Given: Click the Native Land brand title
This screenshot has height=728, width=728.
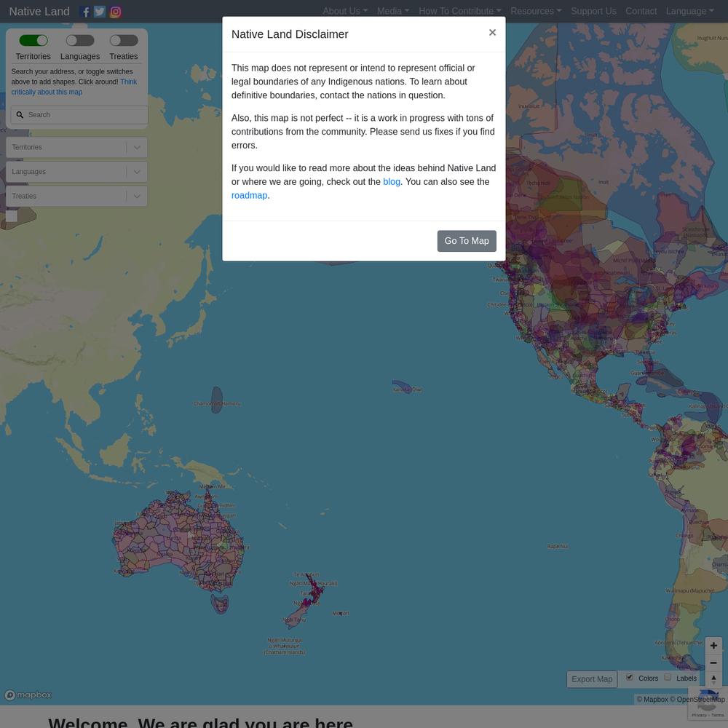Looking at the screenshot, I should tap(39, 12).
